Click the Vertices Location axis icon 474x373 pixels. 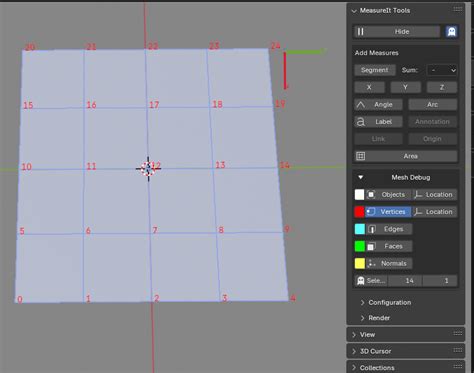point(418,212)
